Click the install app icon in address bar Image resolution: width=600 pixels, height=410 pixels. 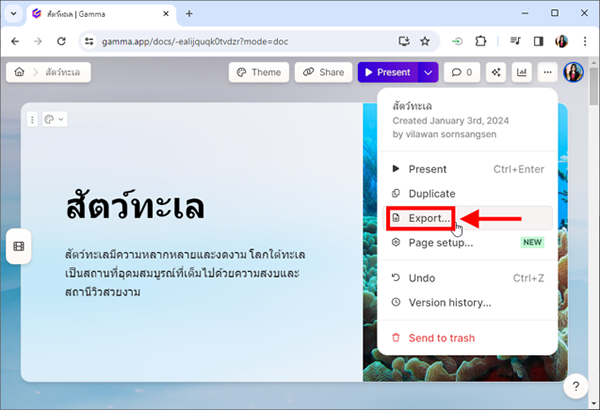coord(404,41)
